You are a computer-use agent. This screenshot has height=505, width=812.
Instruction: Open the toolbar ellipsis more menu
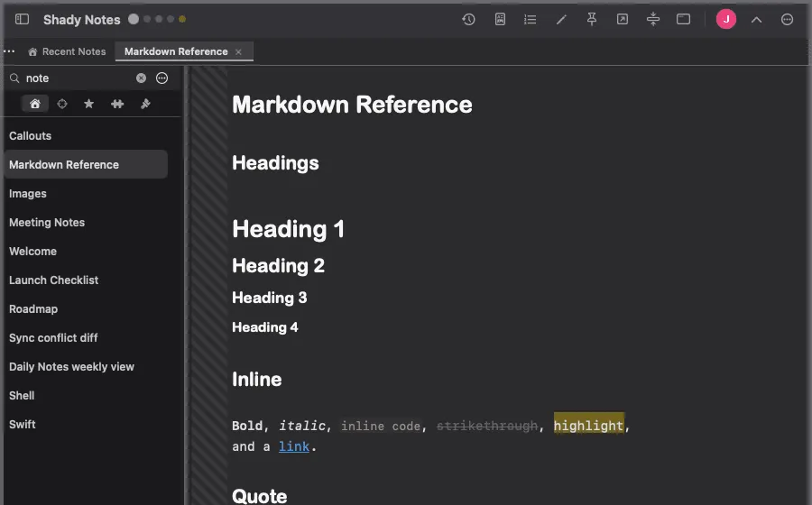coord(787,20)
